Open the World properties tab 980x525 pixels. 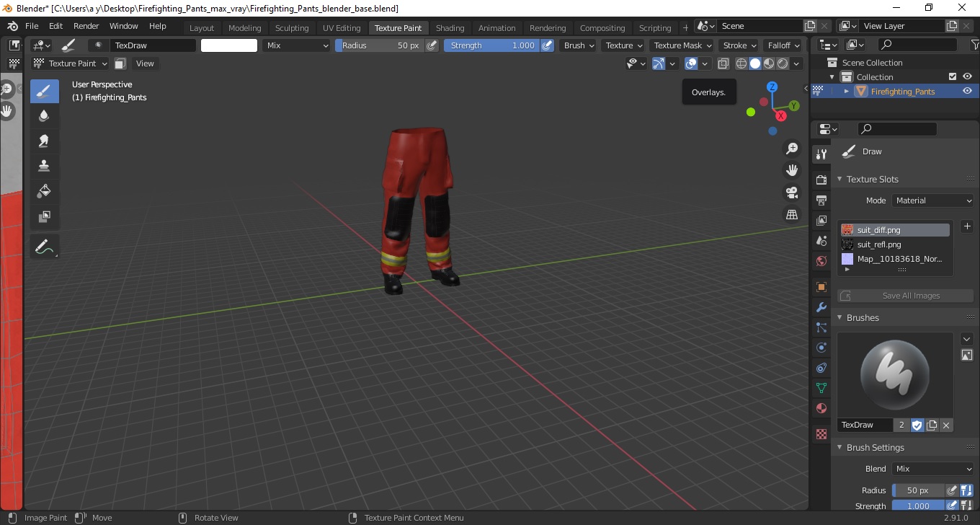821,261
